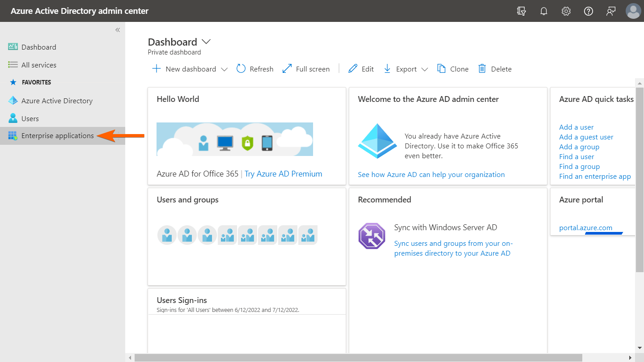Screen dimensions: 644x362
Task: Click the Favorites star icon in sidebar
Action: (x=13, y=82)
